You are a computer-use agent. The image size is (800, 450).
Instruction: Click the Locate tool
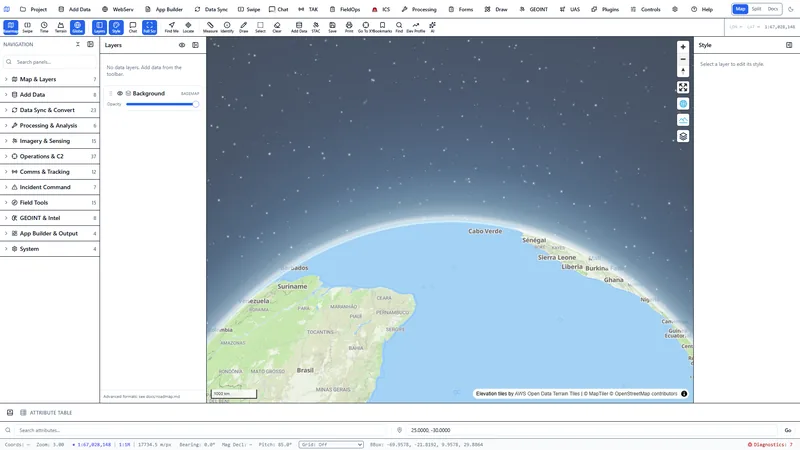tap(188, 27)
